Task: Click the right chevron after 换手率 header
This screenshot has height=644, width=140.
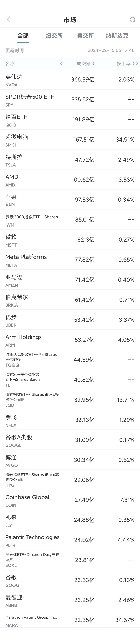Action: 137,63
